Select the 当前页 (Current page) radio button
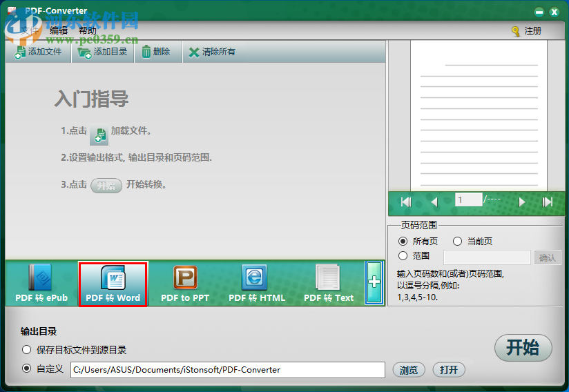Viewport: 569px width, 392px height. pyautogui.click(x=457, y=241)
